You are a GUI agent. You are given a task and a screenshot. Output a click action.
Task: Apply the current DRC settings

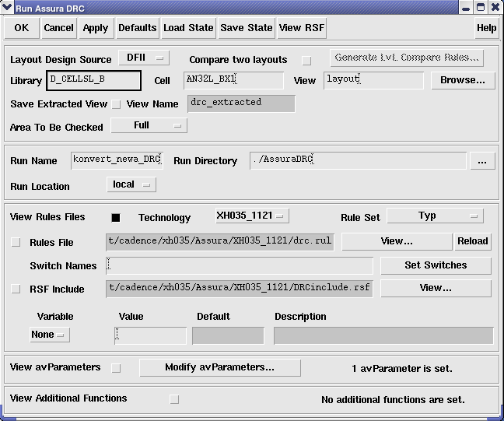(96, 28)
